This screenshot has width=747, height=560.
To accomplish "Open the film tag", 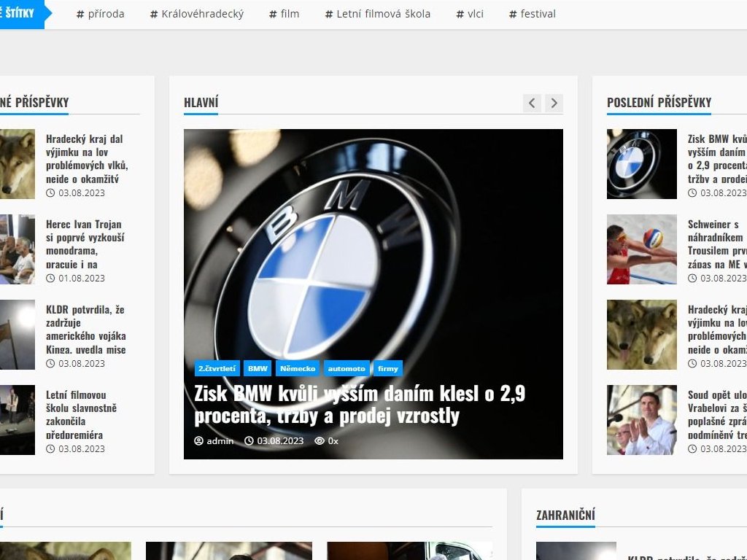I will 285,14.
